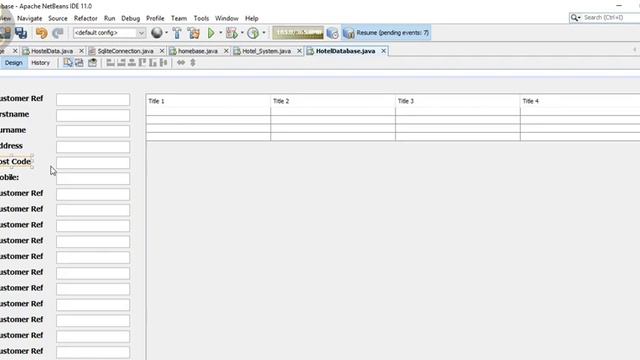Screen dimensions: 640x360
Task: Switch to Design view
Action: coord(13,63)
